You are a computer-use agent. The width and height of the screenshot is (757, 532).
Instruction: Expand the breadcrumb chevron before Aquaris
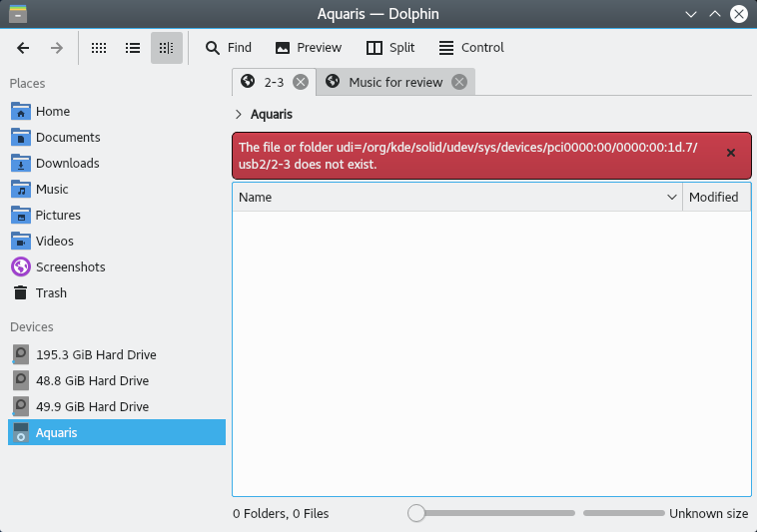239,115
